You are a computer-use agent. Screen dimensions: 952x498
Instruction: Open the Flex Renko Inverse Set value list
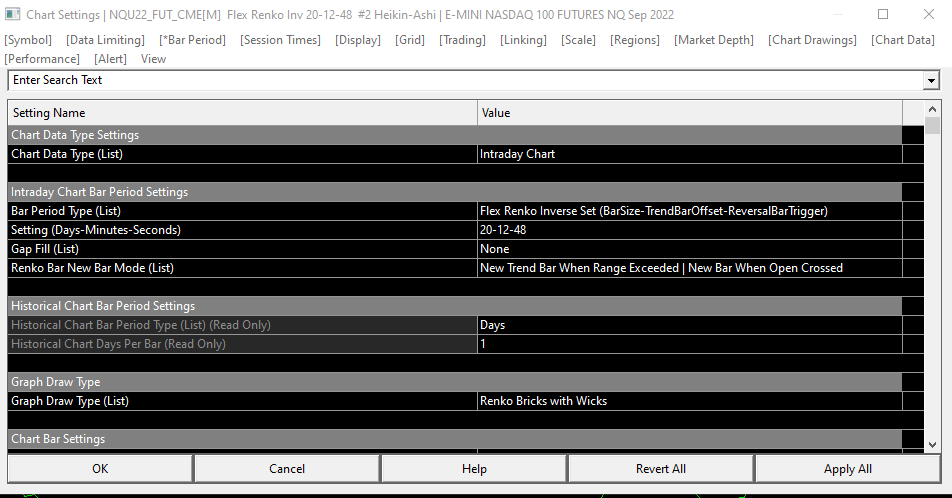(690, 211)
